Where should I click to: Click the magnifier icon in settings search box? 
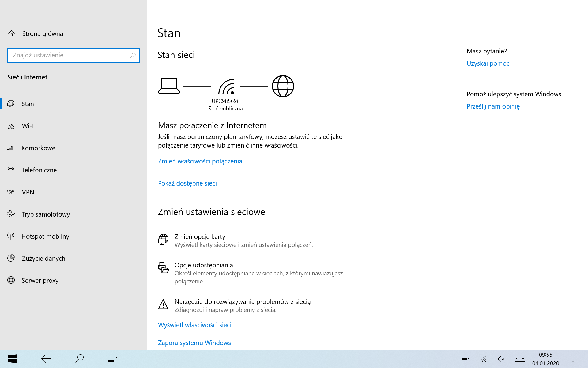click(x=133, y=55)
